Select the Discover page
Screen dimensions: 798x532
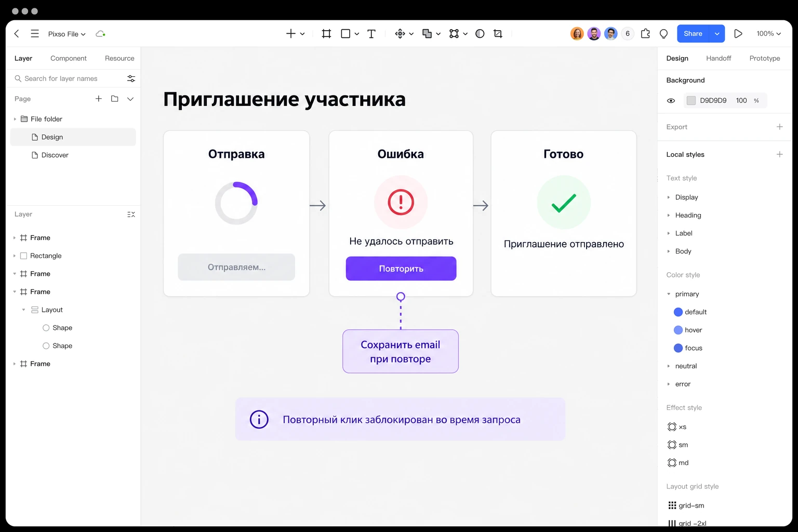click(73, 155)
